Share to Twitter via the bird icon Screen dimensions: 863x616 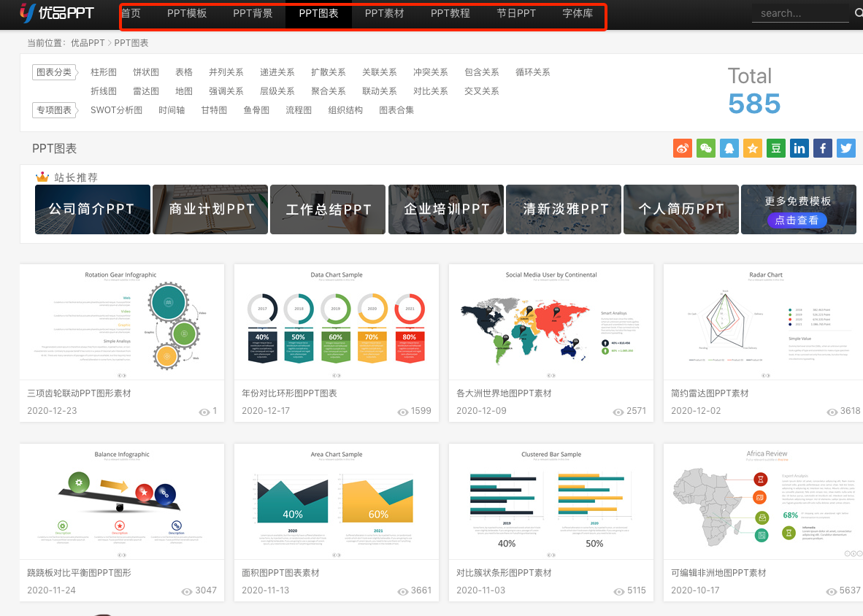845,147
